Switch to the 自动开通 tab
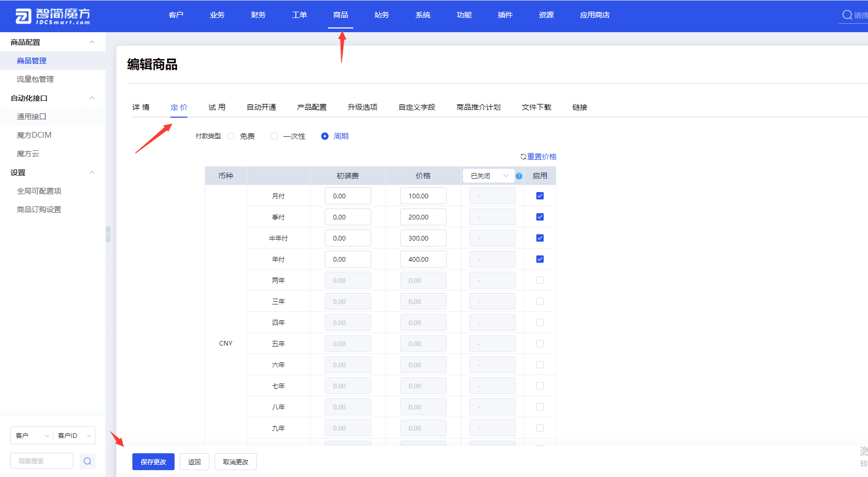Image resolution: width=868 pixels, height=477 pixels. click(262, 107)
